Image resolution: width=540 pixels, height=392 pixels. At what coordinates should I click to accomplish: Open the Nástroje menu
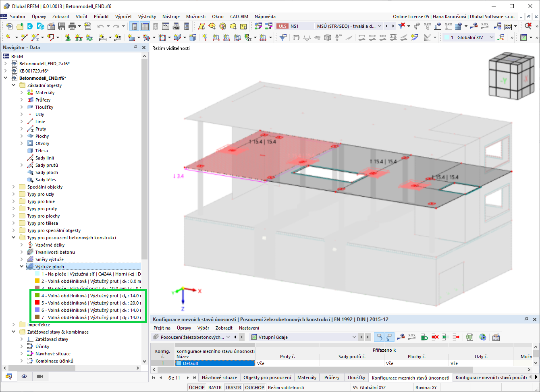(171, 17)
